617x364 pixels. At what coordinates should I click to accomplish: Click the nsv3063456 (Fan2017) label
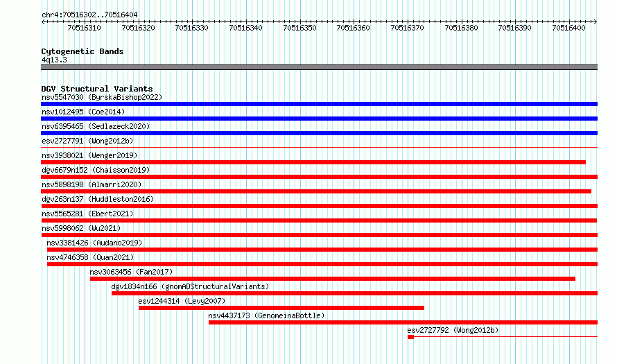[x=131, y=272]
